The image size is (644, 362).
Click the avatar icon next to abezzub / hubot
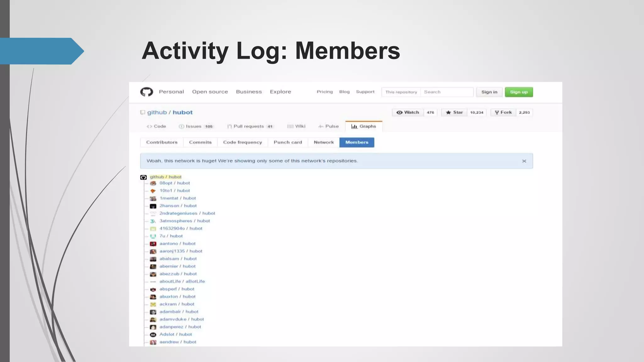[153, 274]
